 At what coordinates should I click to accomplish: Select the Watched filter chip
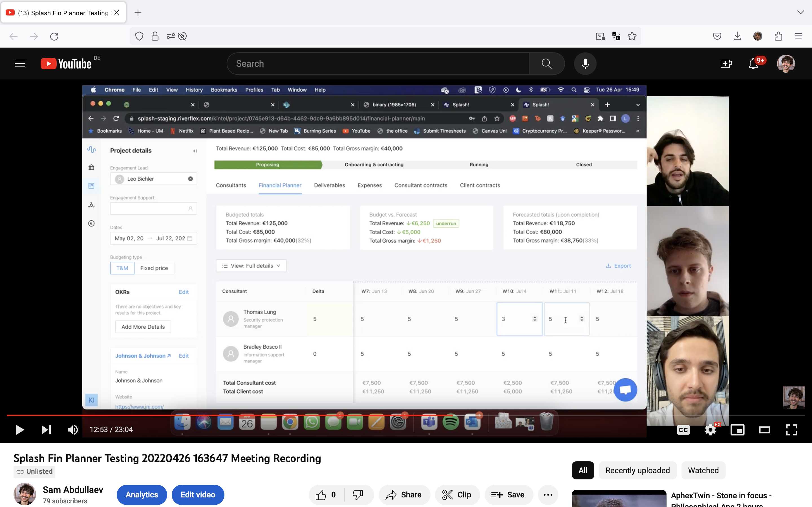point(703,470)
